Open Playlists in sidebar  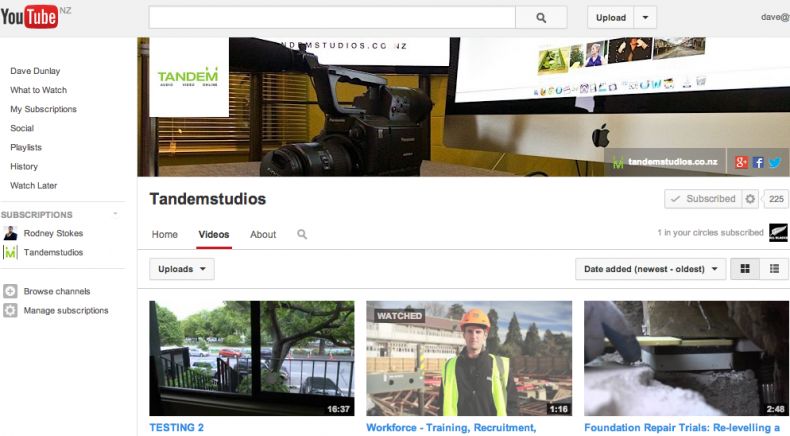click(26, 147)
